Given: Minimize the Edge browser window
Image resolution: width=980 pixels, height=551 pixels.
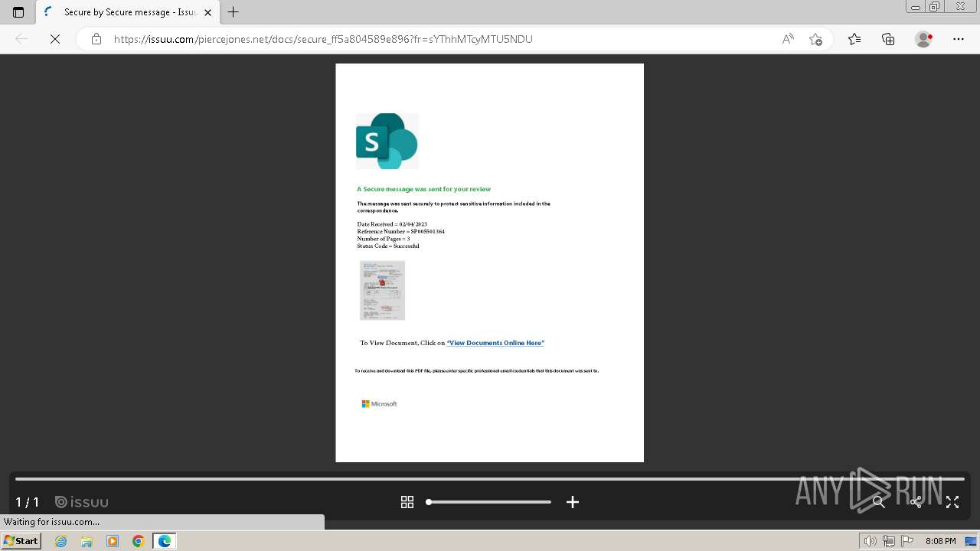Looking at the screenshot, I should click(x=916, y=7).
